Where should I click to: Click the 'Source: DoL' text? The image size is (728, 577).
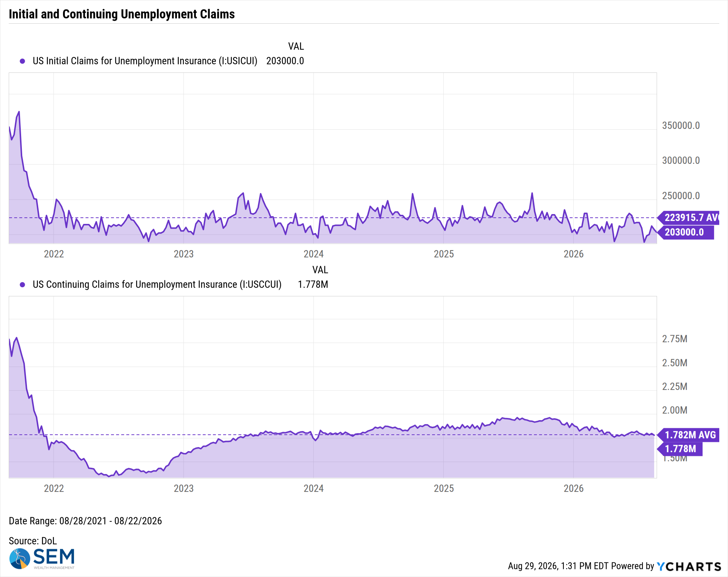coord(33,541)
